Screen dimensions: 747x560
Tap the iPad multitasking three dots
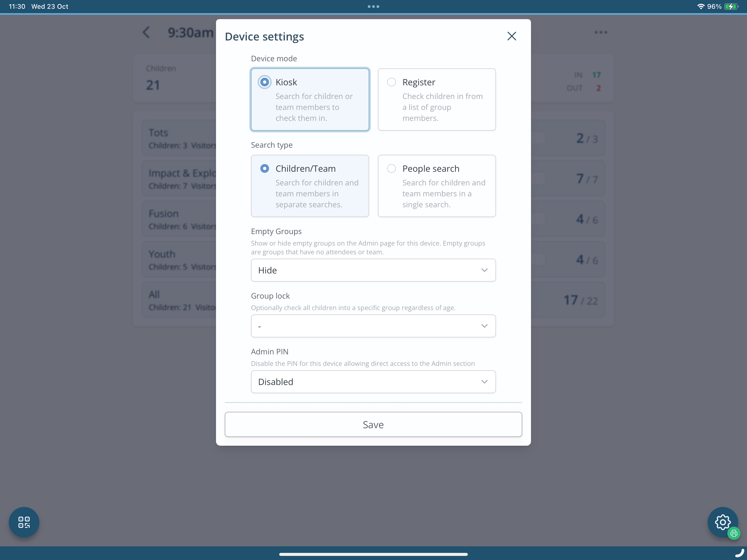[x=373, y=6]
